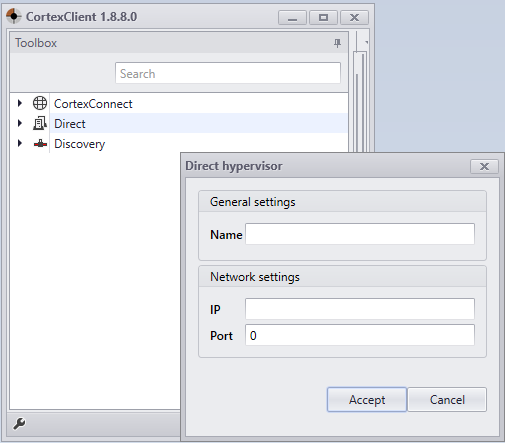505x443 pixels.
Task: Click into the IP input field
Action: tap(360, 309)
